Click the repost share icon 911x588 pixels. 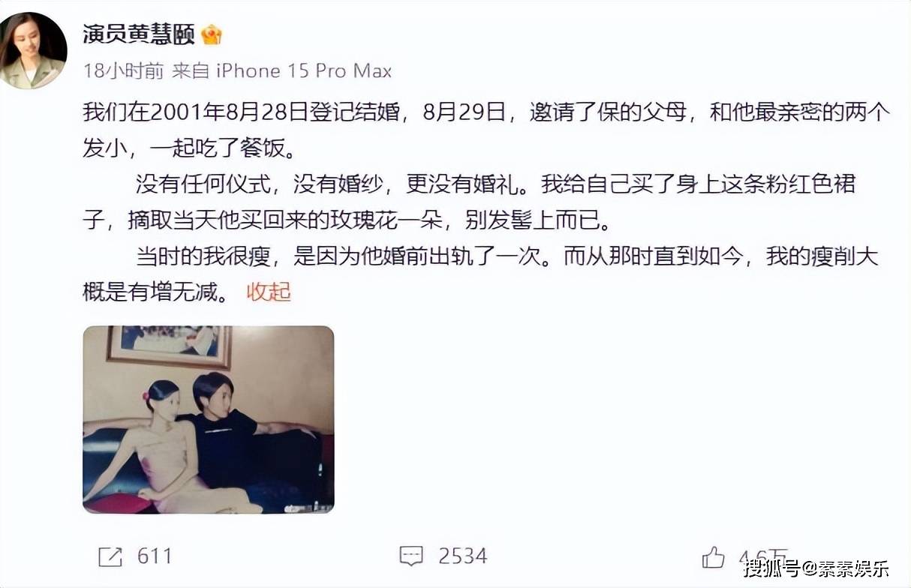110,556
